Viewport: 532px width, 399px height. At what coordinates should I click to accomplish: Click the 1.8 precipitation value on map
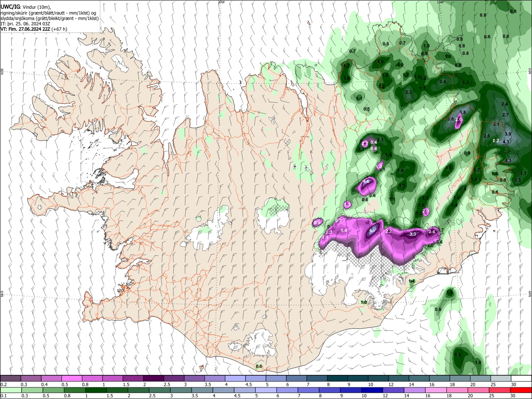point(401,170)
